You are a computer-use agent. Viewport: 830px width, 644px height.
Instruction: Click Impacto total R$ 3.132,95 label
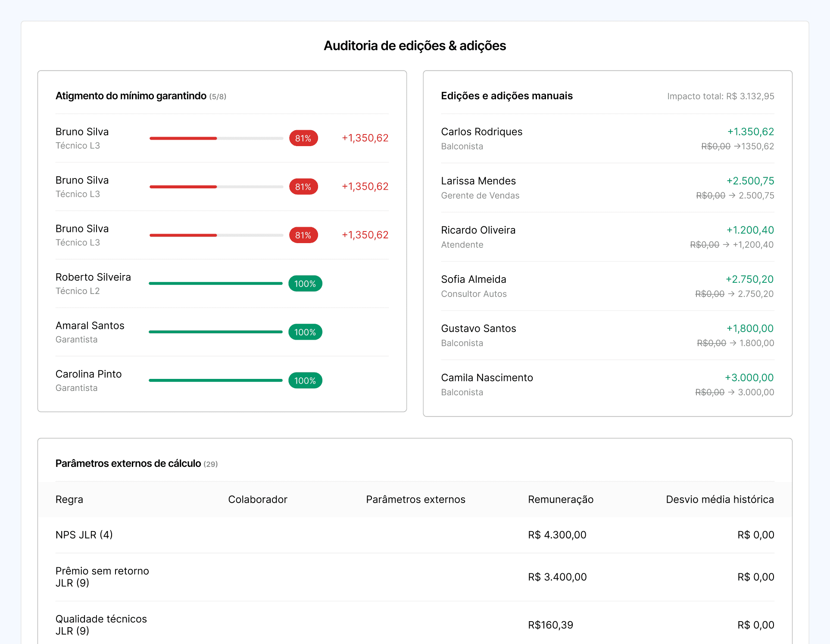click(x=721, y=96)
